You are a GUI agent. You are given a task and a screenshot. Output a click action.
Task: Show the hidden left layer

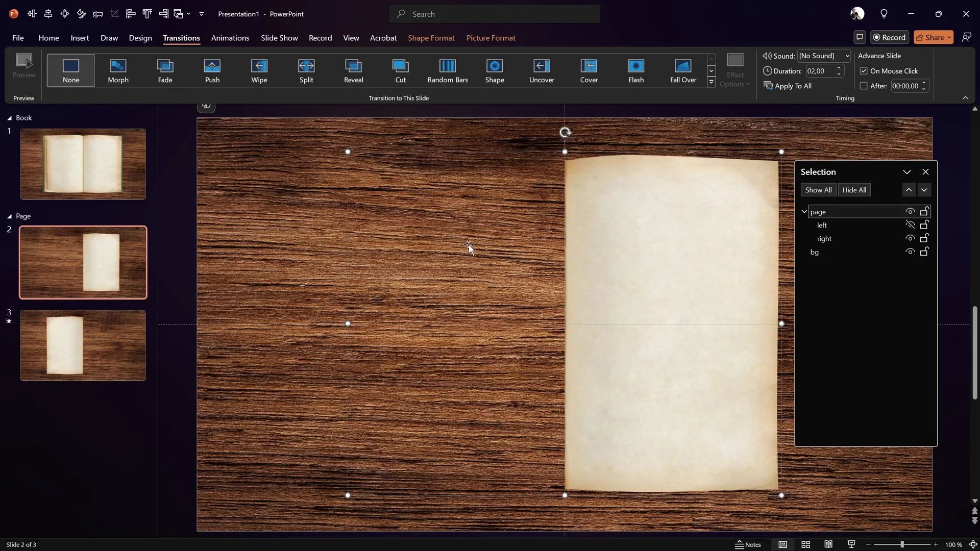pyautogui.click(x=910, y=224)
